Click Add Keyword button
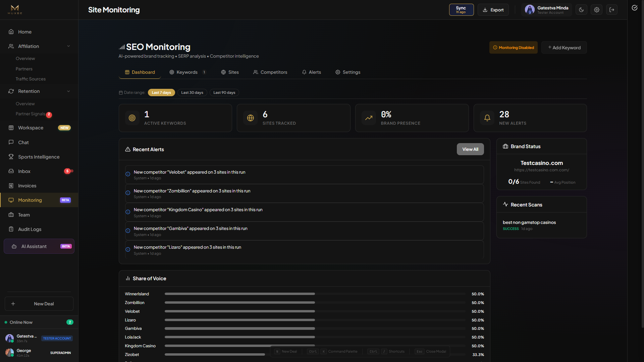 [x=564, y=48]
